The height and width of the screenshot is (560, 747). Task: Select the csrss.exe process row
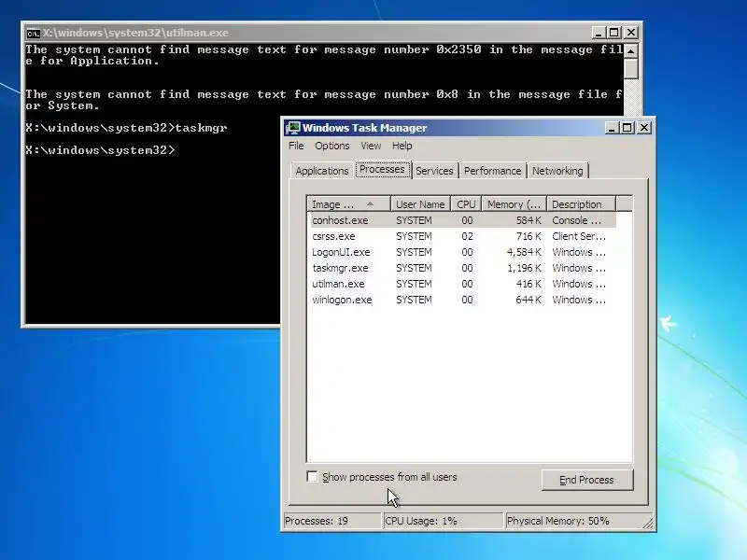point(461,236)
